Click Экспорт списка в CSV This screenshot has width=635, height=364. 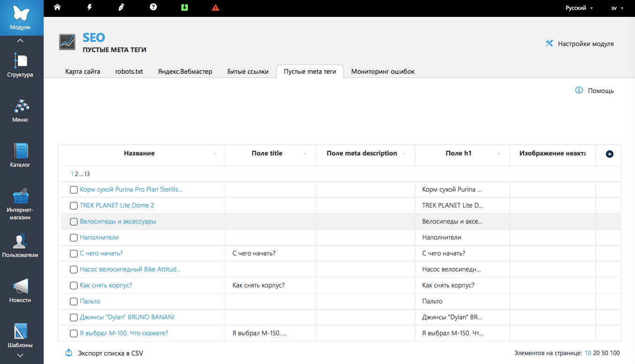pos(110,353)
